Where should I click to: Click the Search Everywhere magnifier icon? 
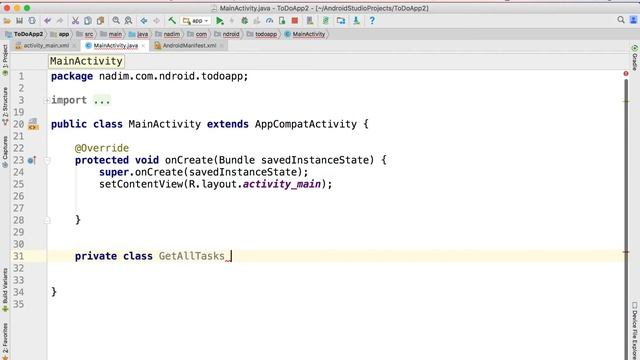point(621,20)
